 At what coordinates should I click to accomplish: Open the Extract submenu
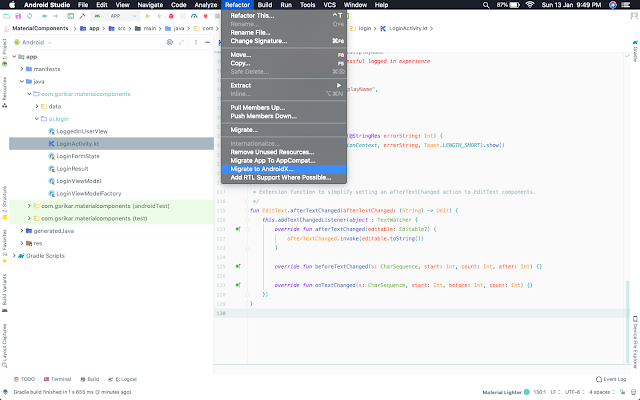point(284,85)
